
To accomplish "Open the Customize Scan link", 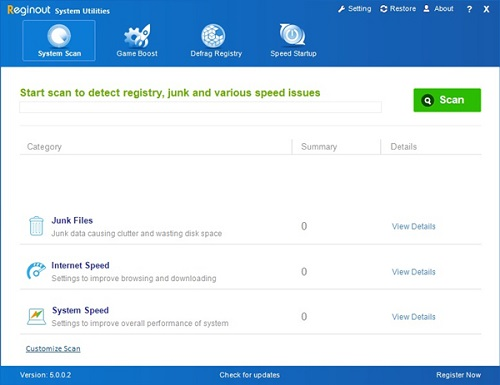I will [x=53, y=349].
